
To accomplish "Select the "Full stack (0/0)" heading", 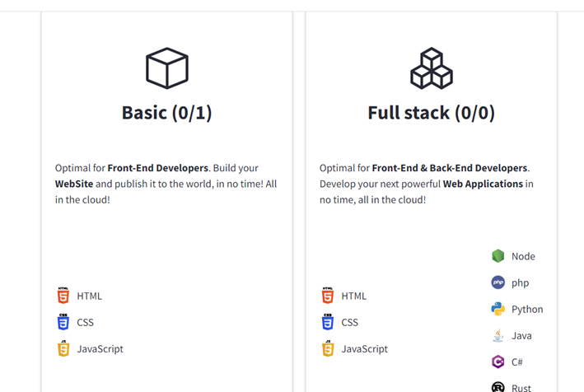I will click(432, 113).
